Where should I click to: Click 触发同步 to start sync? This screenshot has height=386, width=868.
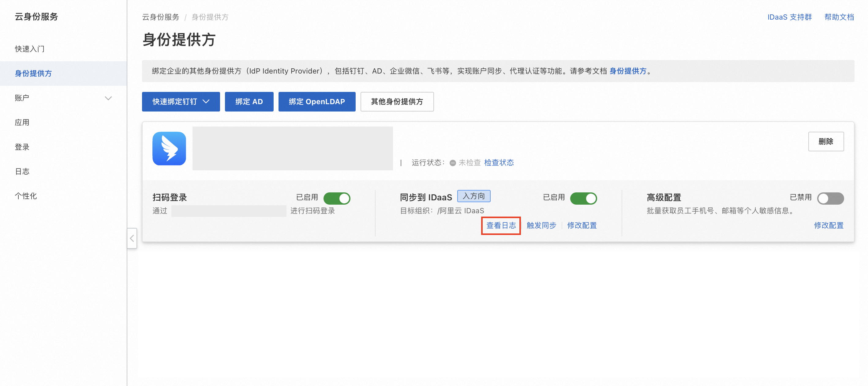pos(541,225)
